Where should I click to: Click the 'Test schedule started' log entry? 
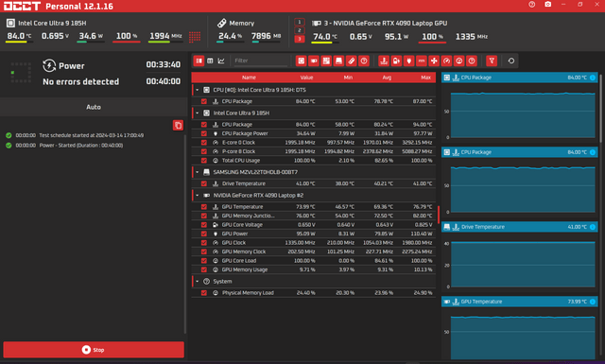[x=92, y=135]
